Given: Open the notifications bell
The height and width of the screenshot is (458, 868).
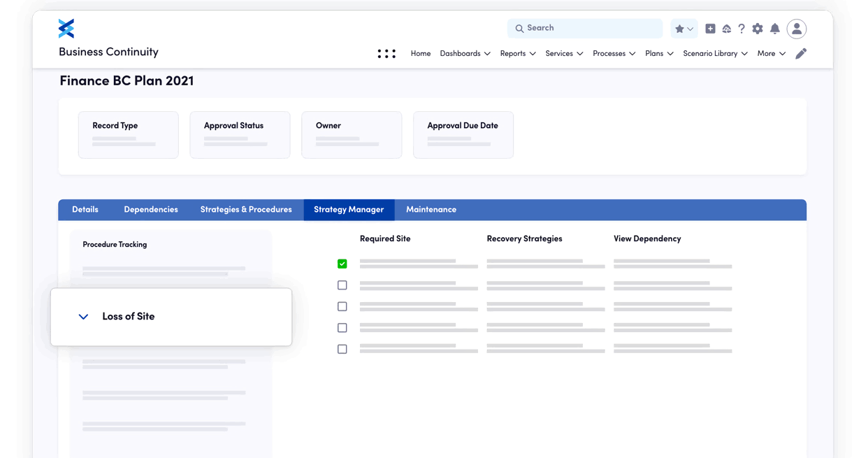Looking at the screenshot, I should pyautogui.click(x=774, y=29).
